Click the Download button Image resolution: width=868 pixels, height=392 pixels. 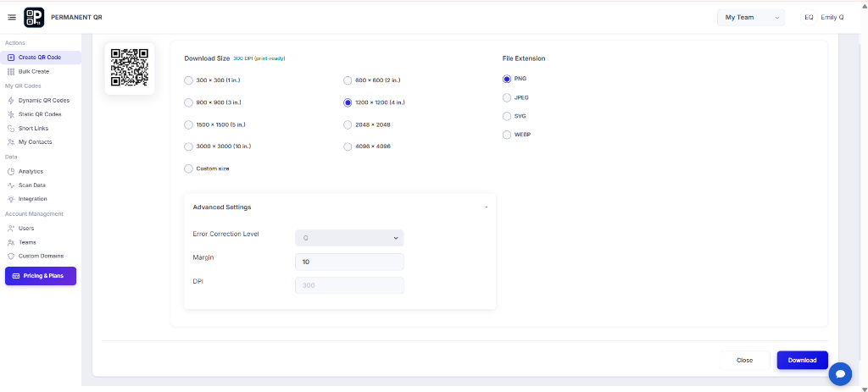click(x=802, y=361)
